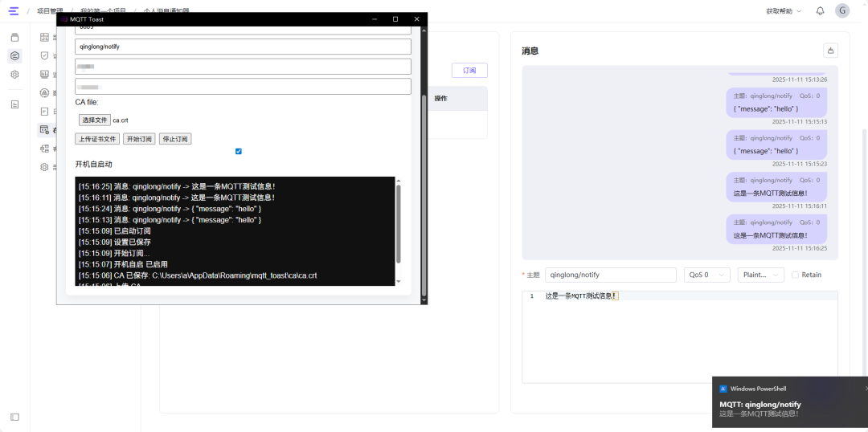
Task: Open settings gear icon in left rail
Action: tap(15, 74)
